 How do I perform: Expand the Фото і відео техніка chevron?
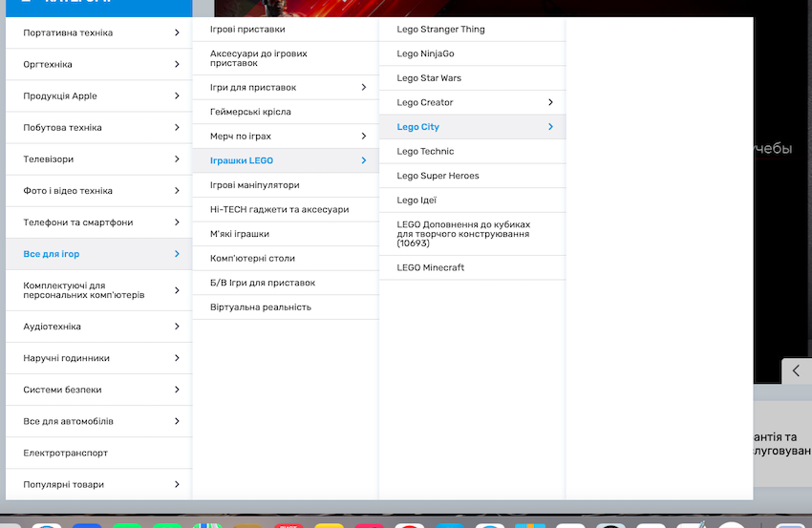click(177, 191)
